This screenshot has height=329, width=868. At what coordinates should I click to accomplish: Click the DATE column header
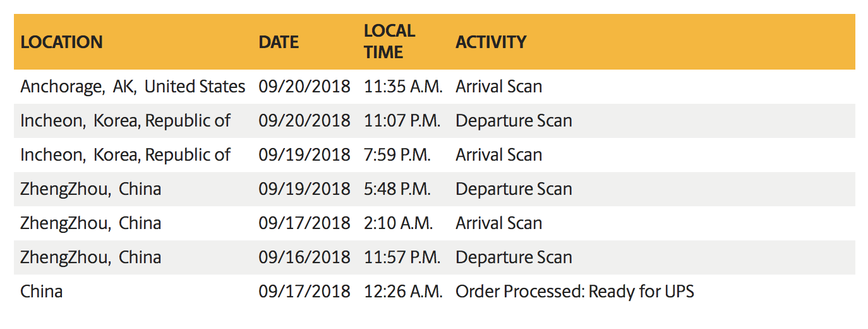[279, 42]
